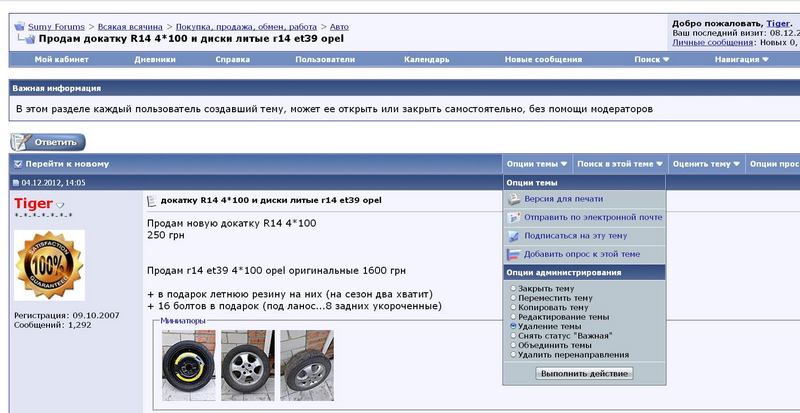Click the 'Ответить' reply button

point(48,142)
